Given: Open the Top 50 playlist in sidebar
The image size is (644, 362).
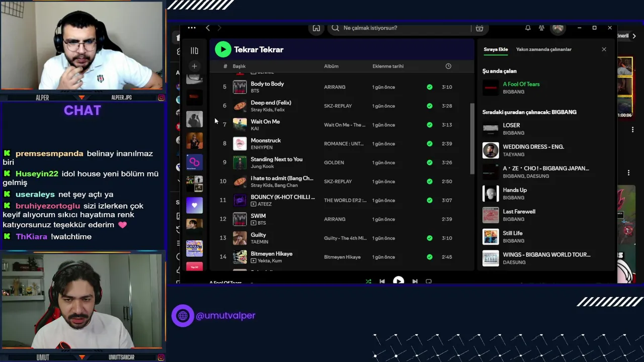Looking at the screenshot, I should [x=194, y=266].
